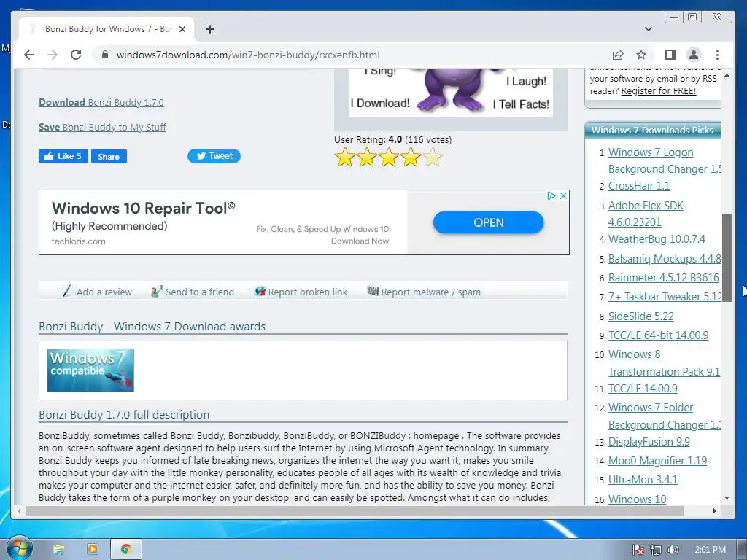Open WeatherBug 10.0.7.4 link
The image size is (747, 560).
657,239
